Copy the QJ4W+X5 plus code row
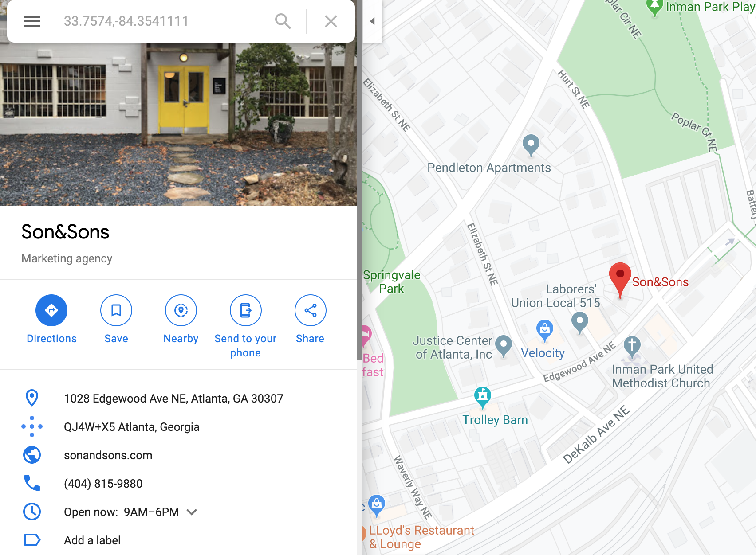Screen dimensions: 756x555 click(178, 427)
